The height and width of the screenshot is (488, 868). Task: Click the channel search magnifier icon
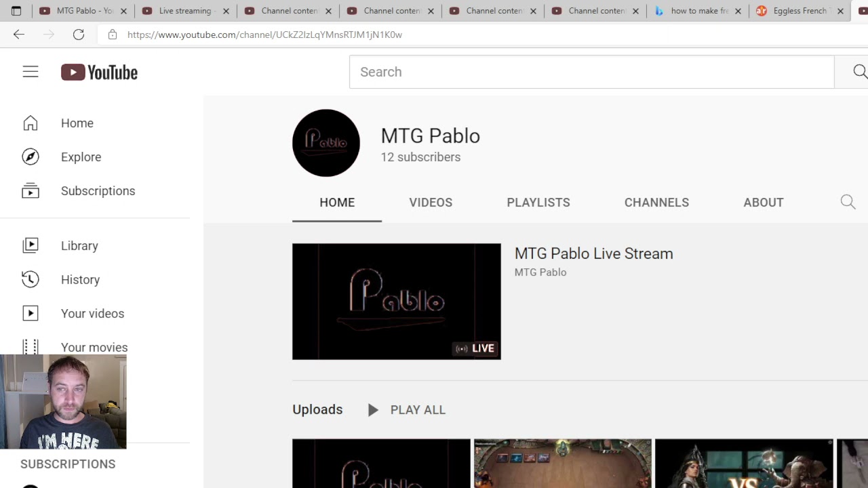pos(848,202)
